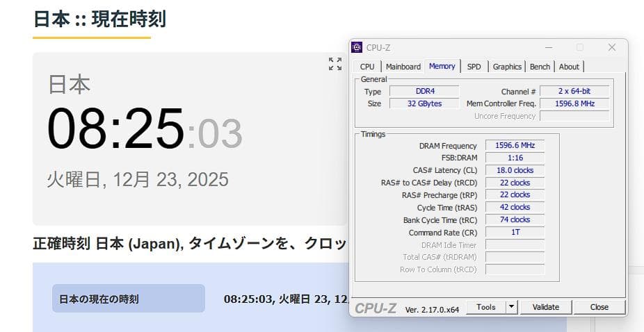Click the CPU-Z version text Ver. 2.17.0.x64

point(432,310)
